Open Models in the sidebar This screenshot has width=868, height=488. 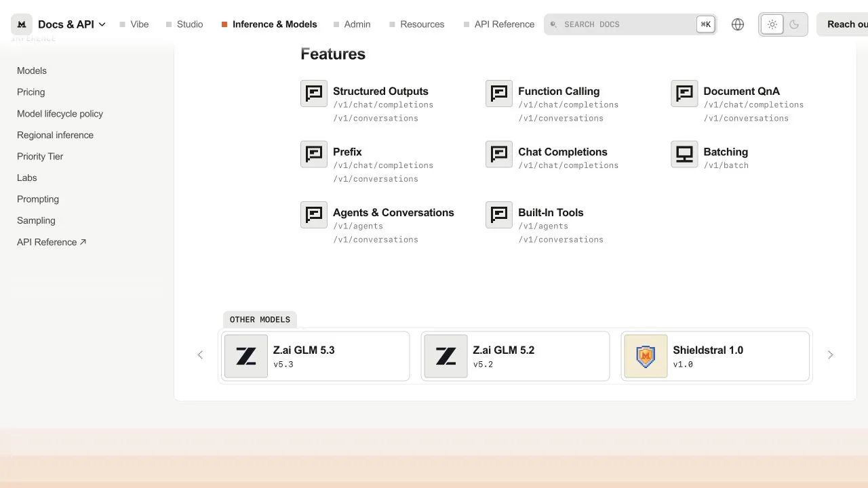32,70
